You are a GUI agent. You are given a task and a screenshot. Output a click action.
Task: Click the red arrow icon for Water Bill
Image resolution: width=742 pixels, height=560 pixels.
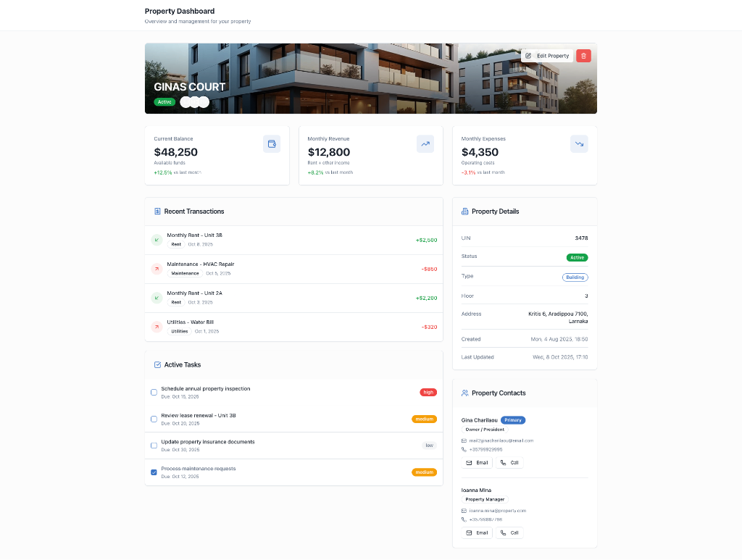point(157,327)
